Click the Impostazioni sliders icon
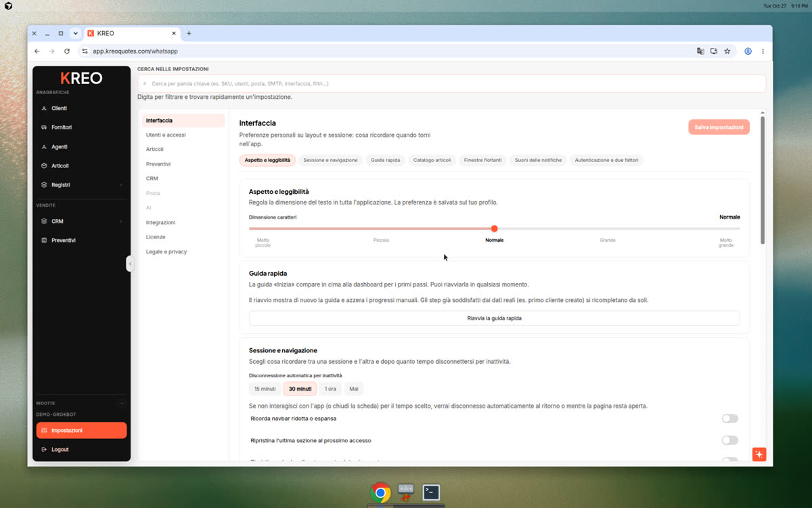The image size is (812, 508). (44, 431)
